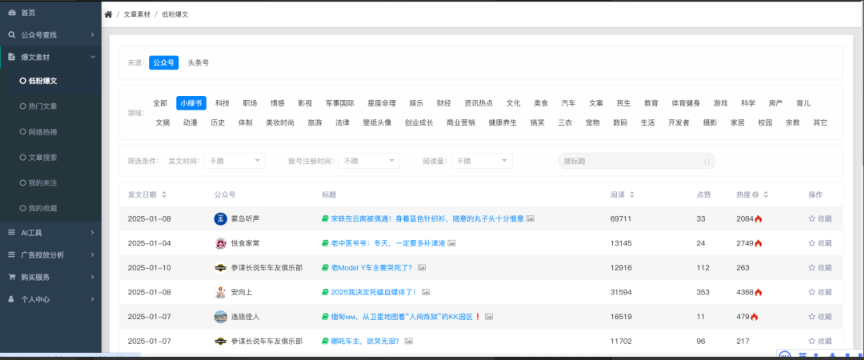Expand the 购买服务 sidebar menu
The width and height of the screenshot is (864, 360).
(51, 277)
